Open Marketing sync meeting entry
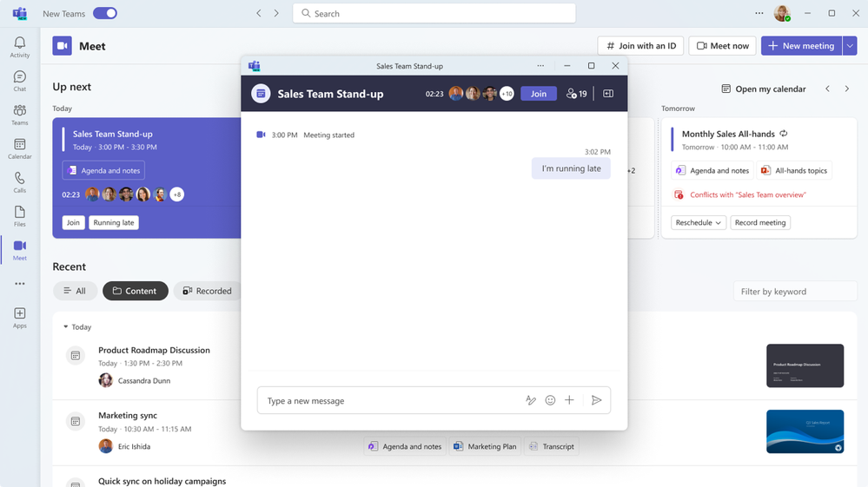868x487 pixels. pyautogui.click(x=128, y=415)
